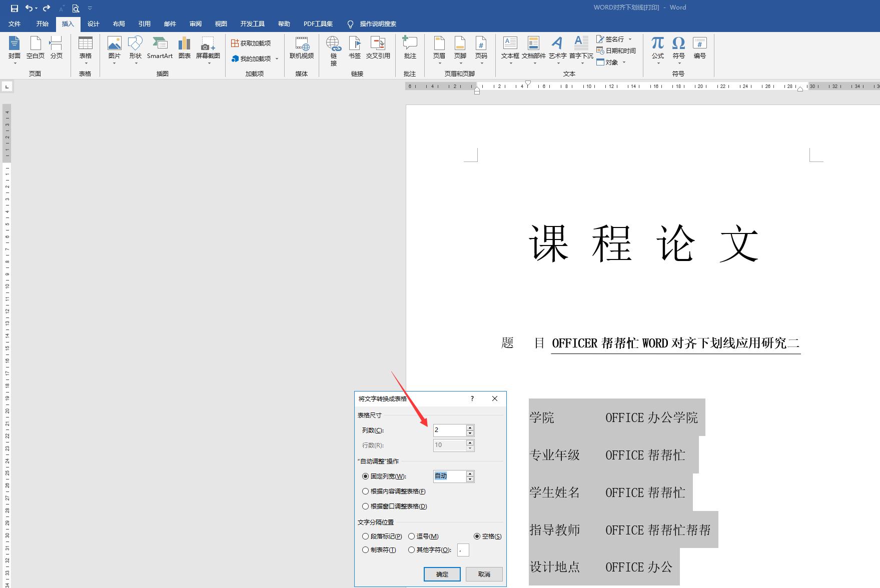Switch to the Design (设计) tab
Screen dimensions: 880x588
(x=93, y=23)
